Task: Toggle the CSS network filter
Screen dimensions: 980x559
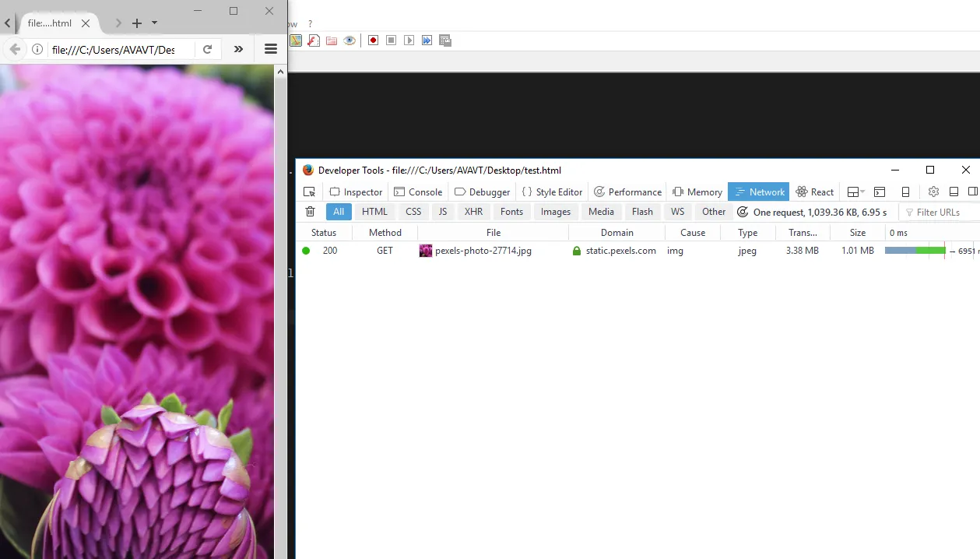Action: click(x=413, y=212)
